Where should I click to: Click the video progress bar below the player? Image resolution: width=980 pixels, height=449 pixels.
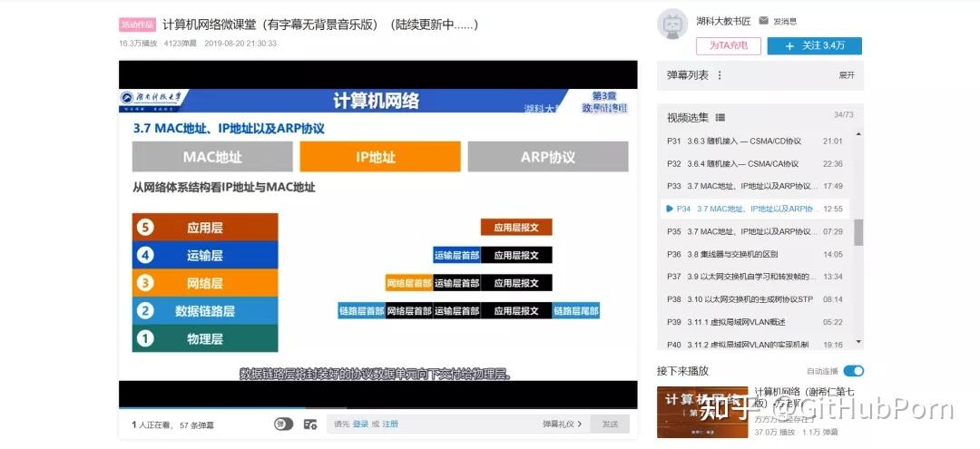(378, 408)
